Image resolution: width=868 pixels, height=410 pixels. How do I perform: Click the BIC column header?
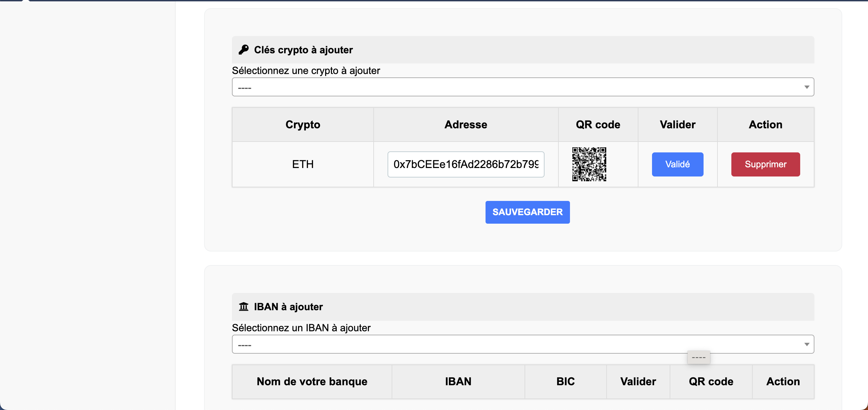(x=565, y=381)
